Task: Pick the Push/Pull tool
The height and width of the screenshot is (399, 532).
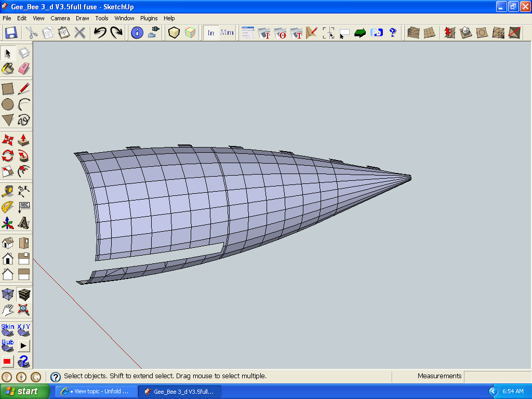Action: (24, 140)
